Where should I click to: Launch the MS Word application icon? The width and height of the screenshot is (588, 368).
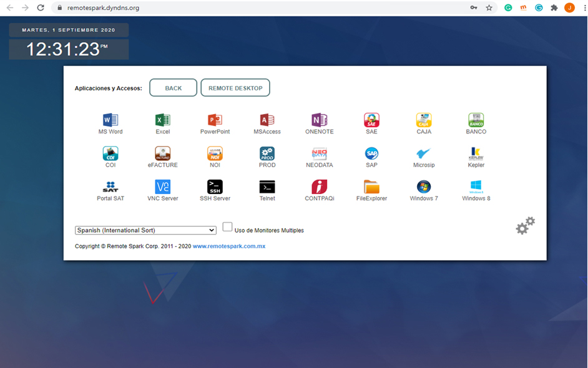[110, 120]
